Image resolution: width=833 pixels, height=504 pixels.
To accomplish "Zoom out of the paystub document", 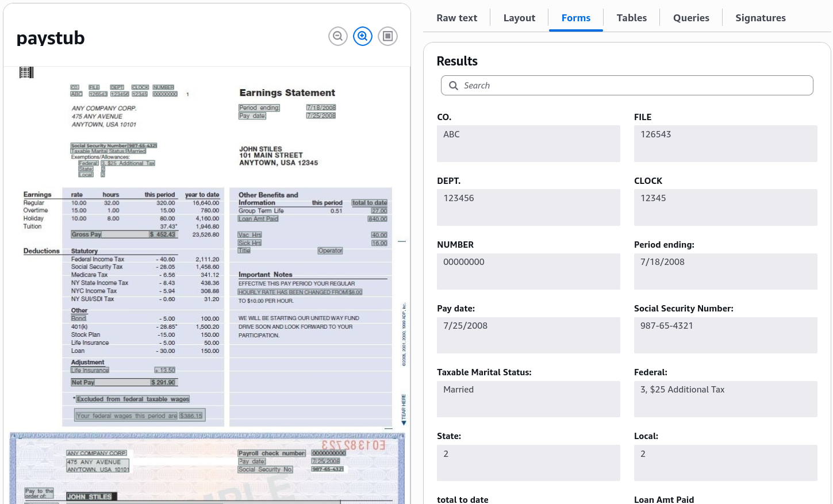I will coord(338,36).
